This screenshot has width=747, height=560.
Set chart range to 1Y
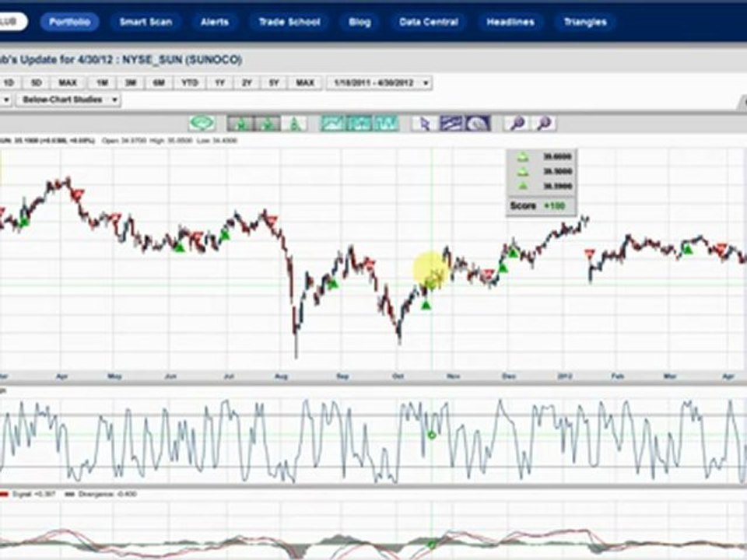[219, 83]
